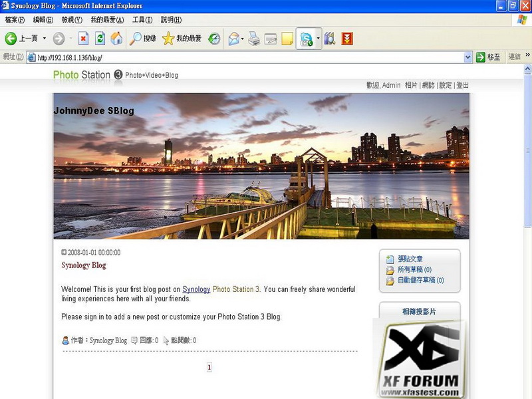
Task: Click the Edit page toolbar icon
Action: 271,39
